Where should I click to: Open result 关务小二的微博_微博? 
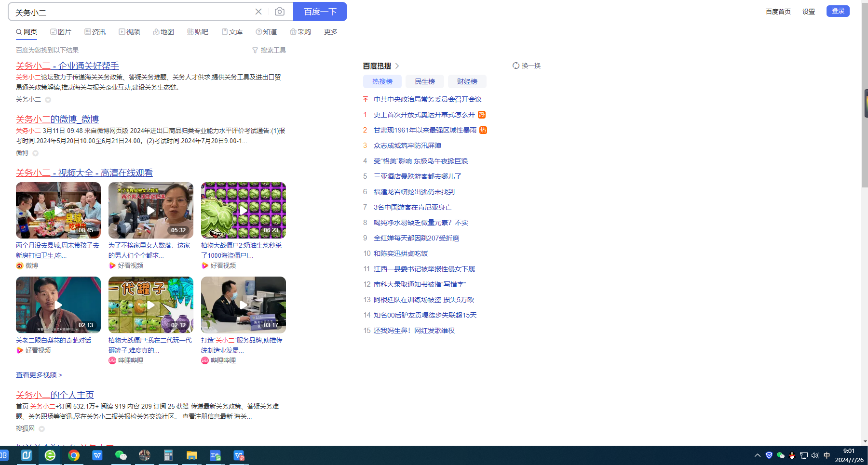(x=57, y=119)
